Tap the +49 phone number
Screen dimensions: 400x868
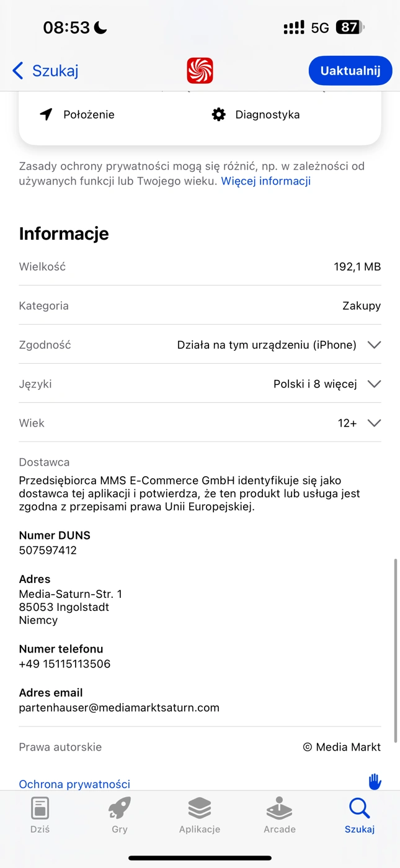coord(64,664)
